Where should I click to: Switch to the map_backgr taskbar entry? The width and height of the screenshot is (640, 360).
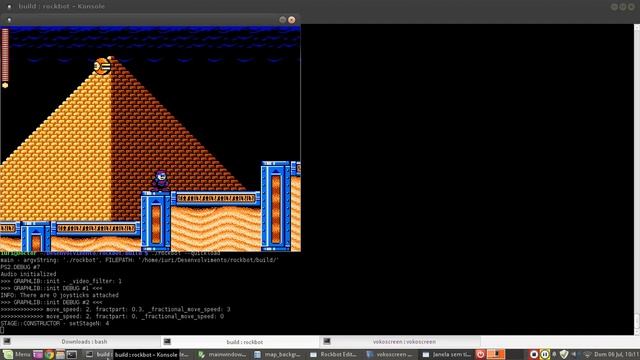coord(278,354)
